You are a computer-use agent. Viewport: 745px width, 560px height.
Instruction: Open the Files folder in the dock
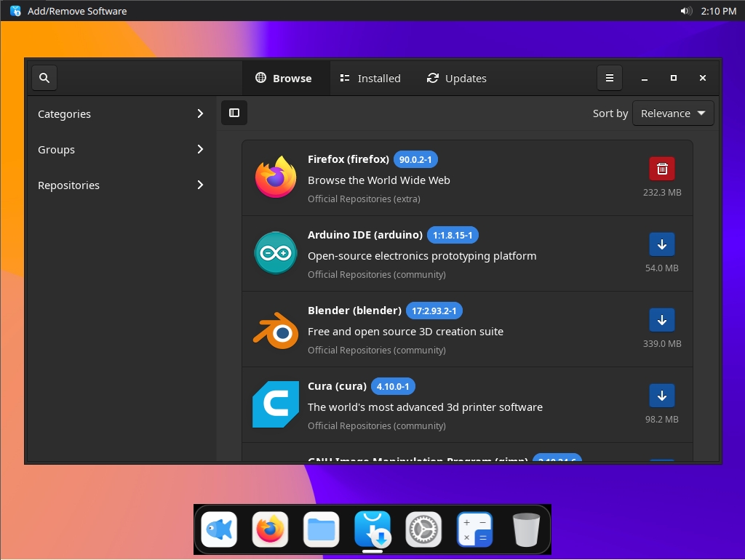321,529
